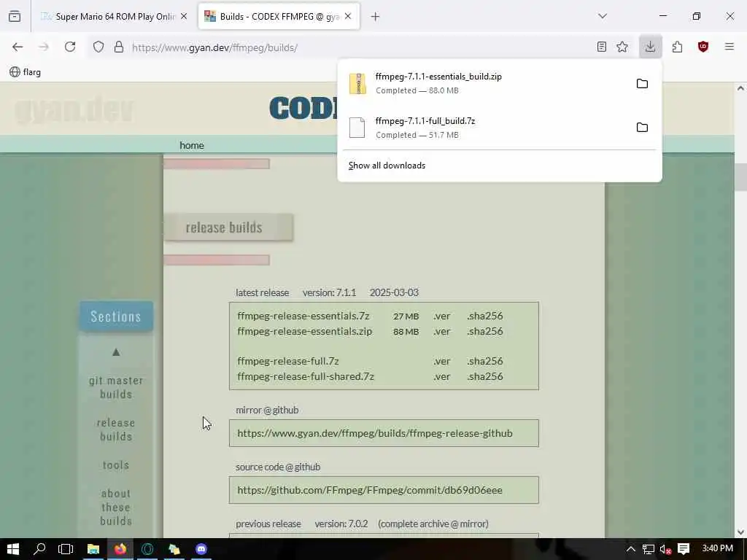Click the release builds heading button
Viewport: 747px width, 560px height.
pyautogui.click(x=228, y=227)
